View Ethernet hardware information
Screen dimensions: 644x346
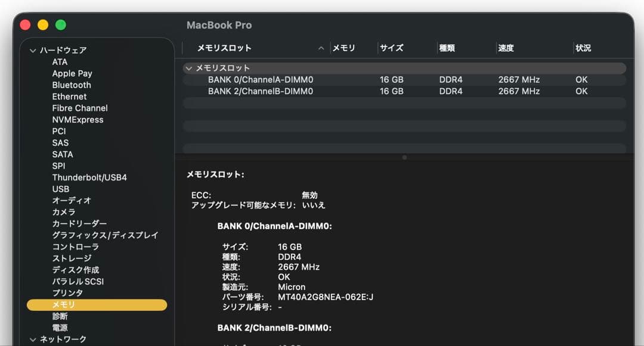pos(69,96)
